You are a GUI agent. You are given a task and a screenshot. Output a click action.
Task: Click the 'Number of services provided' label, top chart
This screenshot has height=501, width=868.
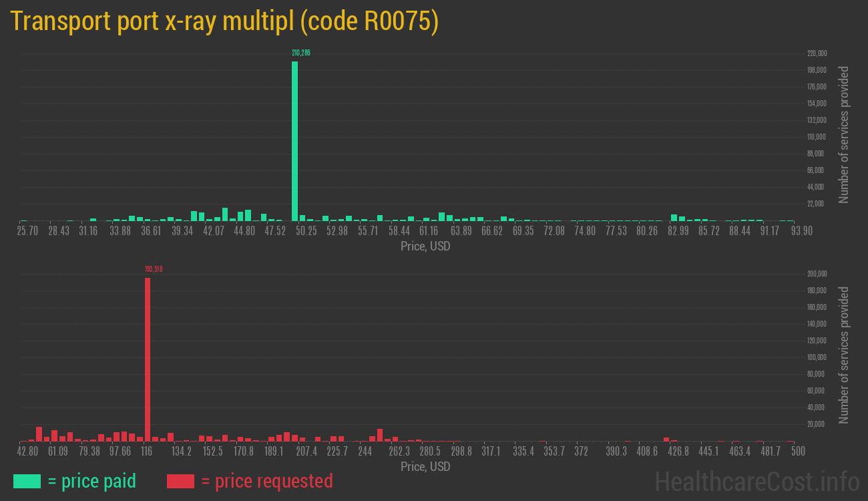click(845, 134)
